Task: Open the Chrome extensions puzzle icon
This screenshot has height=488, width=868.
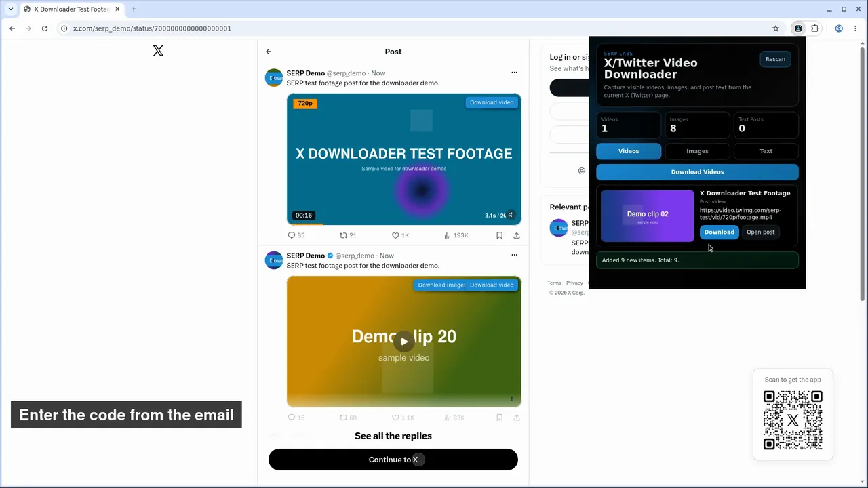Action: (815, 28)
